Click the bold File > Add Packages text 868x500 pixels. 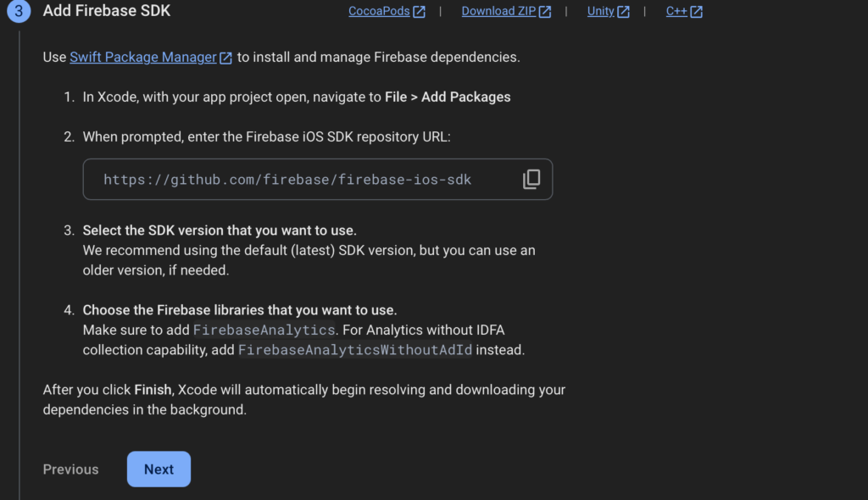448,97
